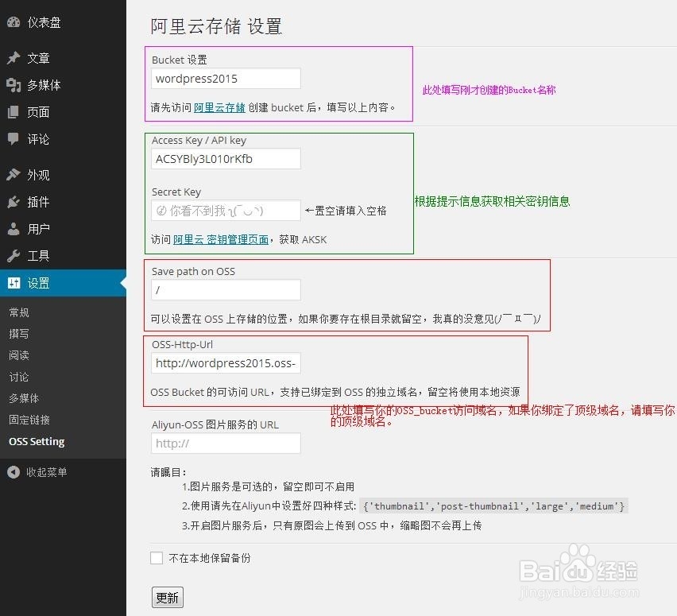The width and height of the screenshot is (677, 616).
Task: Focus the Bucket 设置 input field
Action: [x=226, y=79]
